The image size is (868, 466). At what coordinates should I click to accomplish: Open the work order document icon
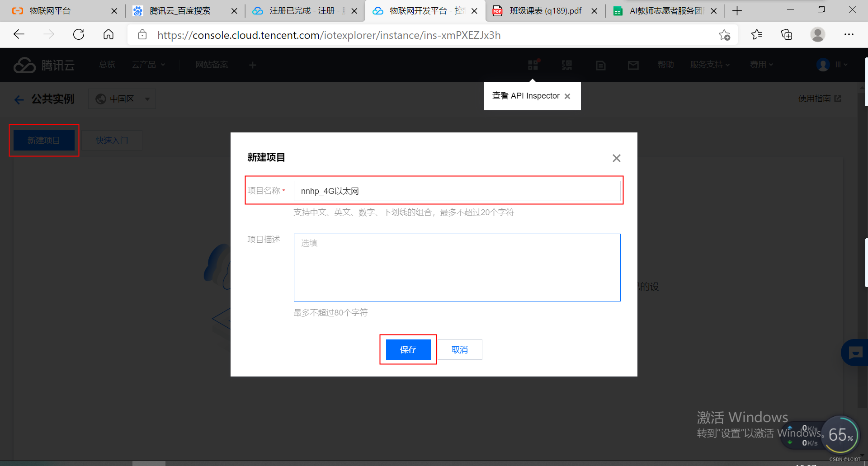pos(600,66)
